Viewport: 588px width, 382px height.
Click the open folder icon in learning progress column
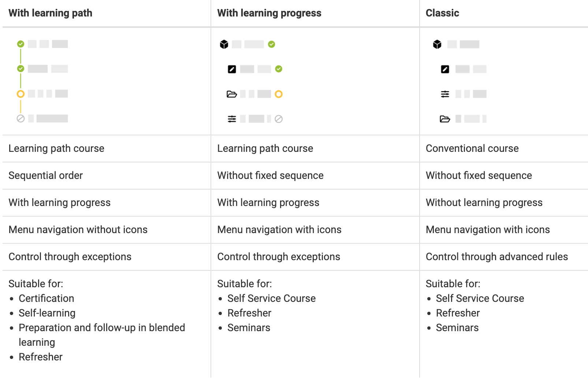coord(232,94)
